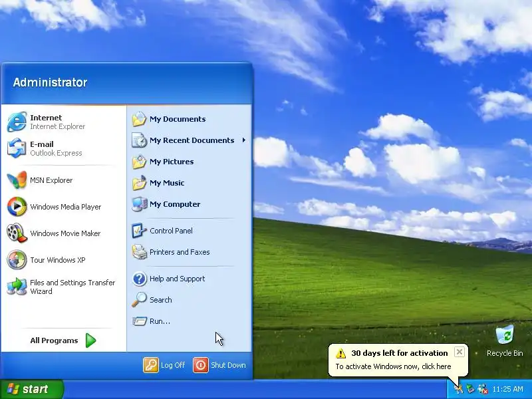Click 'My Recent Documents' text label
This screenshot has height=399, width=532.
pos(192,140)
